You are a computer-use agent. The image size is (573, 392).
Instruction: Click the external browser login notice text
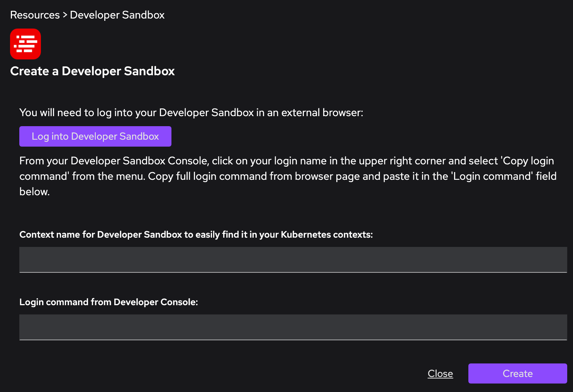click(x=191, y=113)
